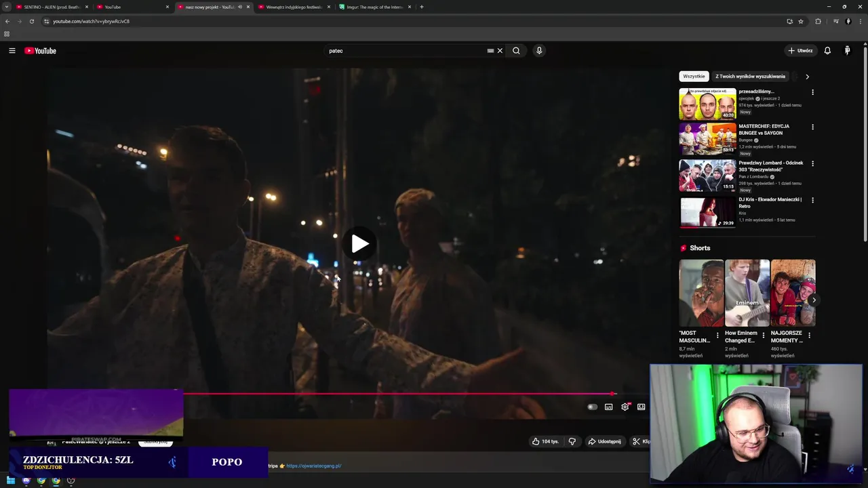This screenshot has width=868, height=488.
Task: Click the search magnifier button
Action: pyautogui.click(x=516, y=51)
